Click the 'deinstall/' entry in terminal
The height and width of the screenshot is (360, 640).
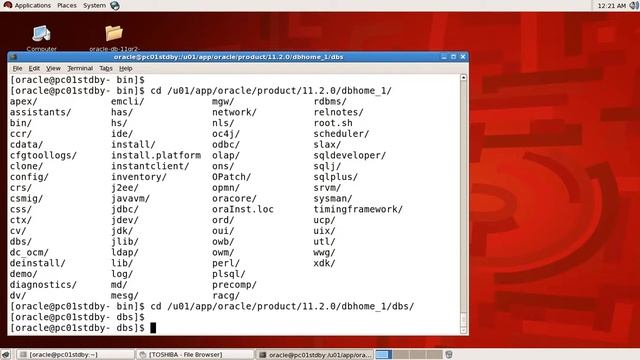coord(38,263)
